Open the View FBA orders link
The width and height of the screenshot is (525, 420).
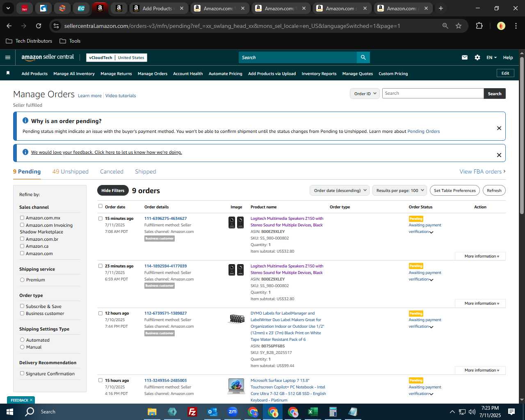click(482, 171)
